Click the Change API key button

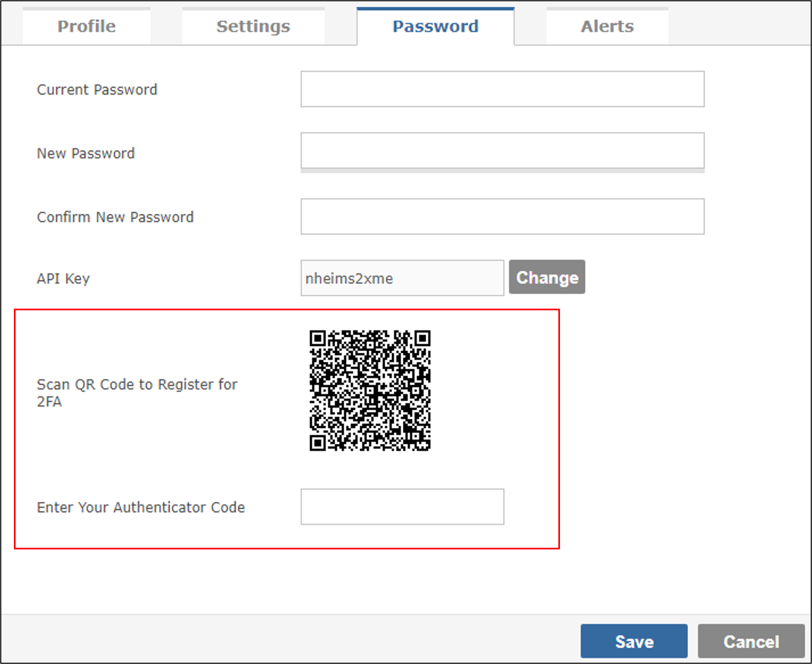click(x=546, y=277)
